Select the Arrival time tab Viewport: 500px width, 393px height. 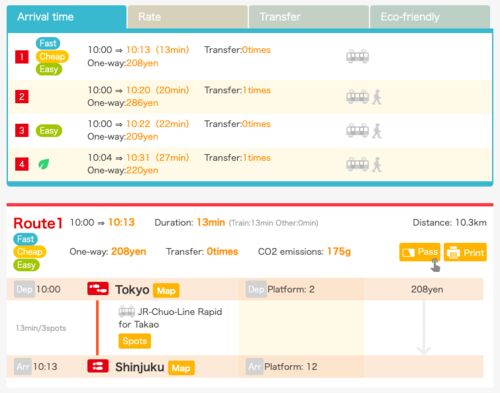(x=66, y=17)
